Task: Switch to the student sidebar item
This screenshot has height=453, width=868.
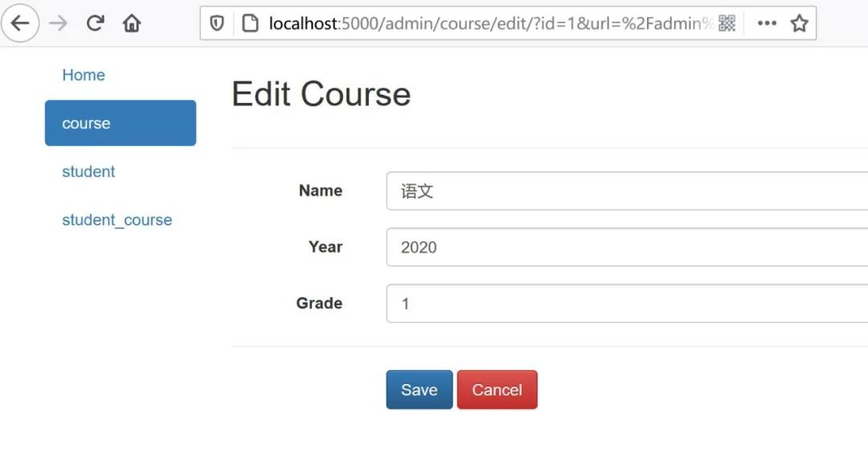Action: (x=88, y=171)
